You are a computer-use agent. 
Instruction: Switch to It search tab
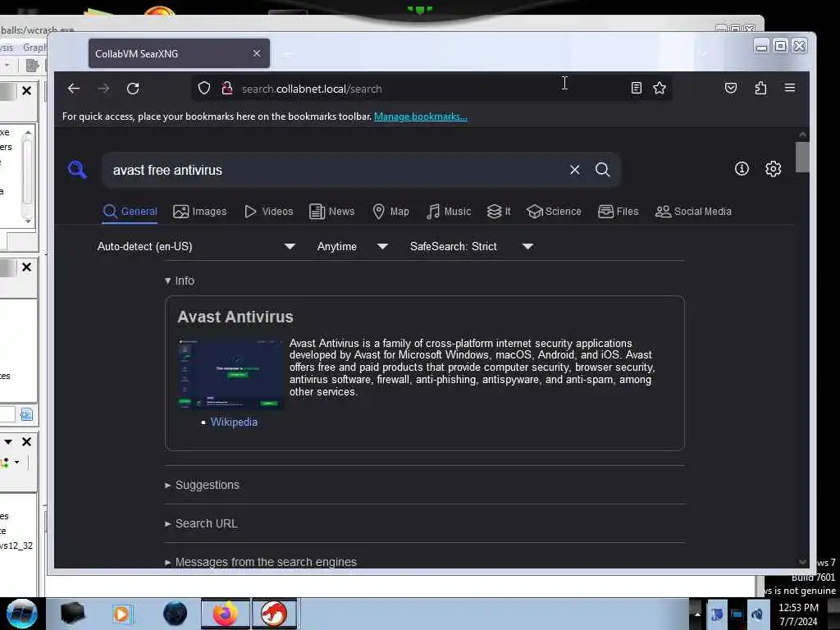point(499,212)
